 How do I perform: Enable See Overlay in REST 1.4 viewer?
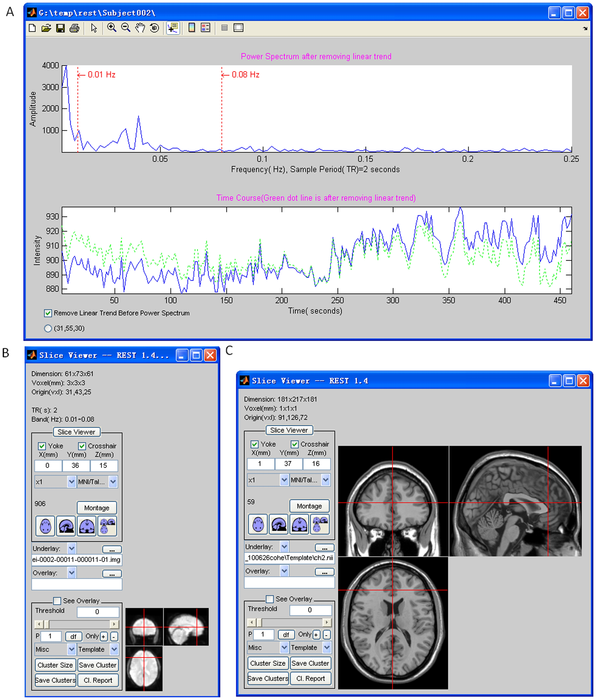click(270, 599)
